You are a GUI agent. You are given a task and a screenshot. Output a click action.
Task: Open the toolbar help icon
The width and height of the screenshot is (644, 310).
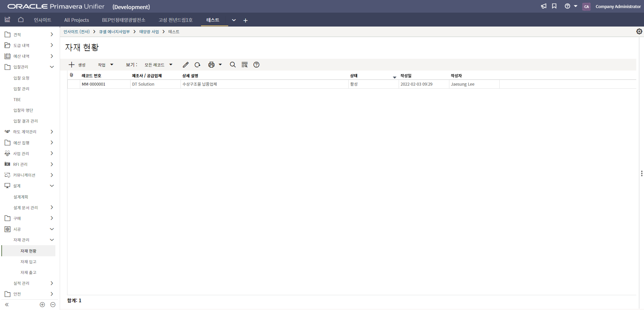point(256,65)
